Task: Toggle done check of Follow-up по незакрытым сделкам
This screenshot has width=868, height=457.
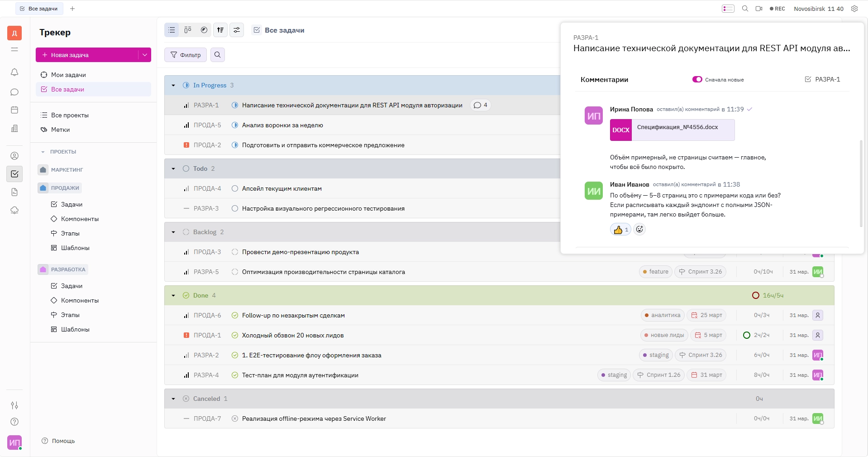Action: (235, 315)
